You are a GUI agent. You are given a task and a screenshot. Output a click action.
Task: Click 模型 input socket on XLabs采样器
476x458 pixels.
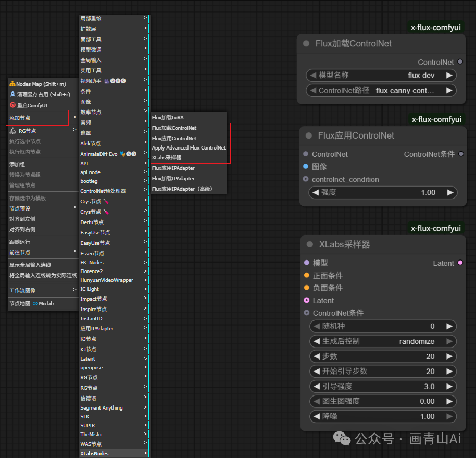pyautogui.click(x=307, y=263)
